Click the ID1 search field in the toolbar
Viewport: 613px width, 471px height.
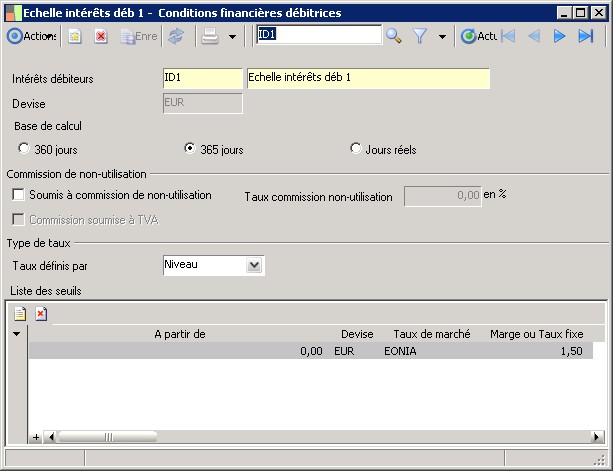coord(319,34)
